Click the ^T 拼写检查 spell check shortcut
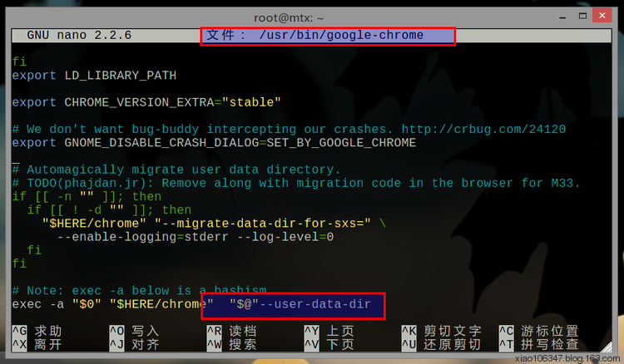Screen dimensions: 624x364 point(539,344)
